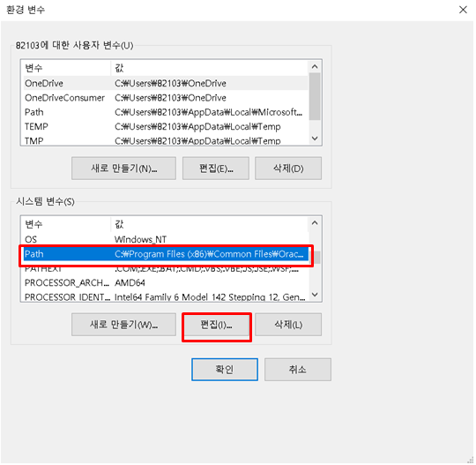Select the TEMP user variable row

point(166,126)
